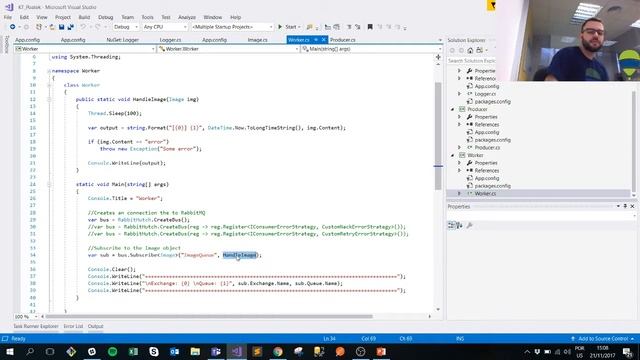Screen dimensions: 640x360
Task: Open Chrome from the taskbar
Action: click(x=278, y=351)
